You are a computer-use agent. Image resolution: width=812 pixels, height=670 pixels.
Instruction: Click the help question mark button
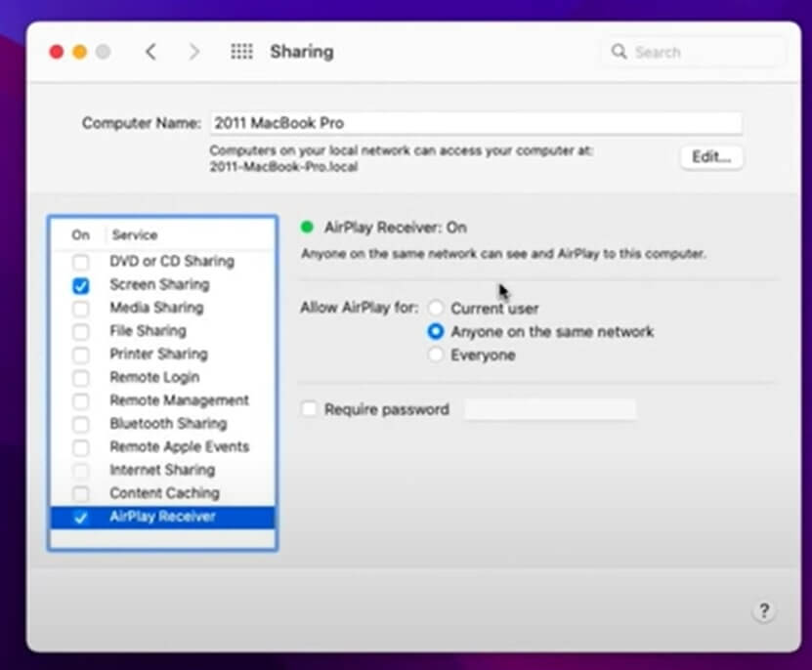(x=763, y=610)
